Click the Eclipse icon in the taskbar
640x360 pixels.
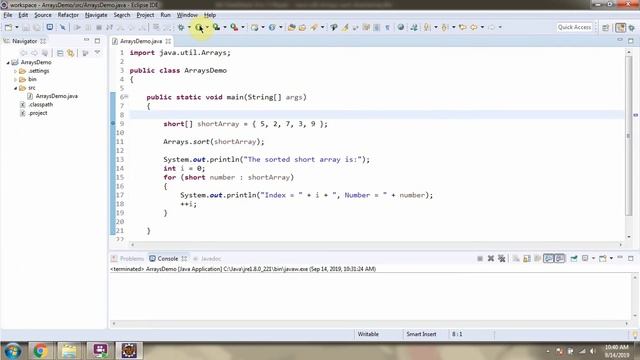click(x=129, y=351)
